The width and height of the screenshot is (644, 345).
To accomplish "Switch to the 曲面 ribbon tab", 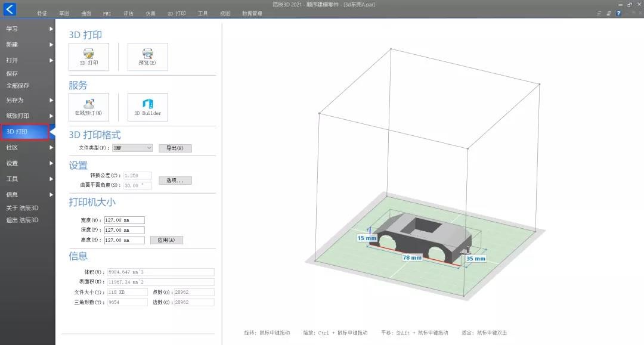I will coord(86,14).
